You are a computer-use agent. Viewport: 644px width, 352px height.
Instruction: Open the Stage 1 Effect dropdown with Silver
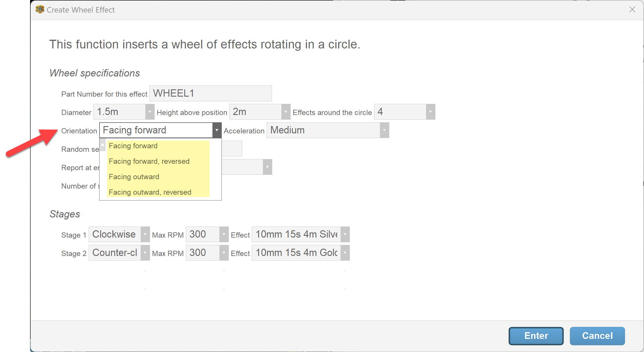point(345,234)
